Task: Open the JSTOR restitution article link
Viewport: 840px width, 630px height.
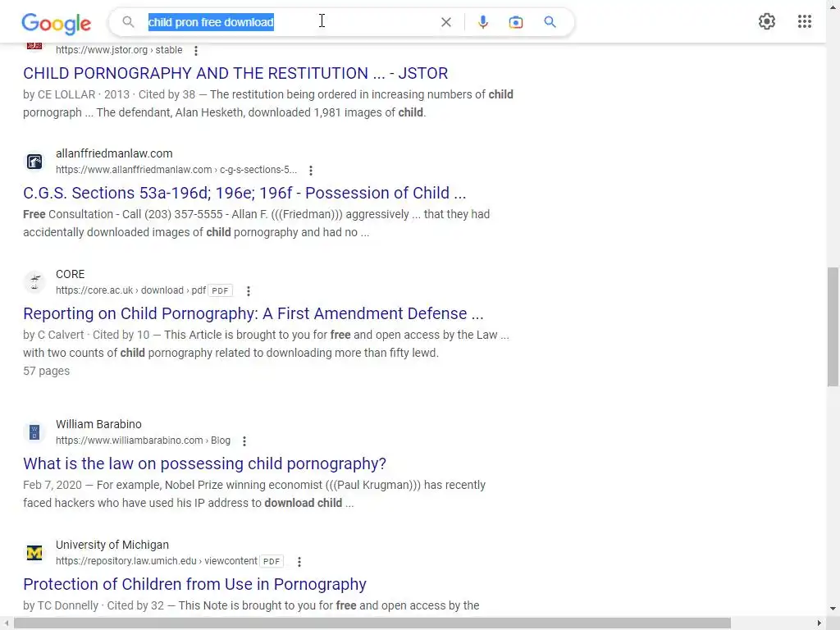Action: 235,73
